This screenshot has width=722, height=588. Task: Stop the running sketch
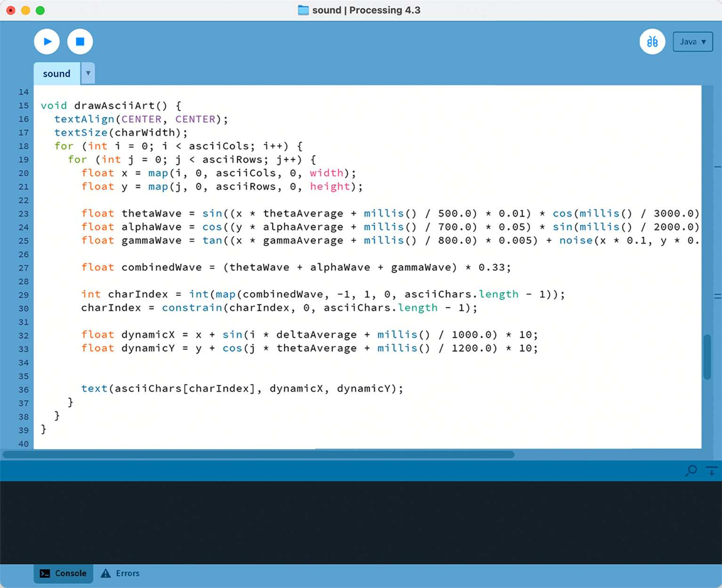pyautogui.click(x=80, y=41)
